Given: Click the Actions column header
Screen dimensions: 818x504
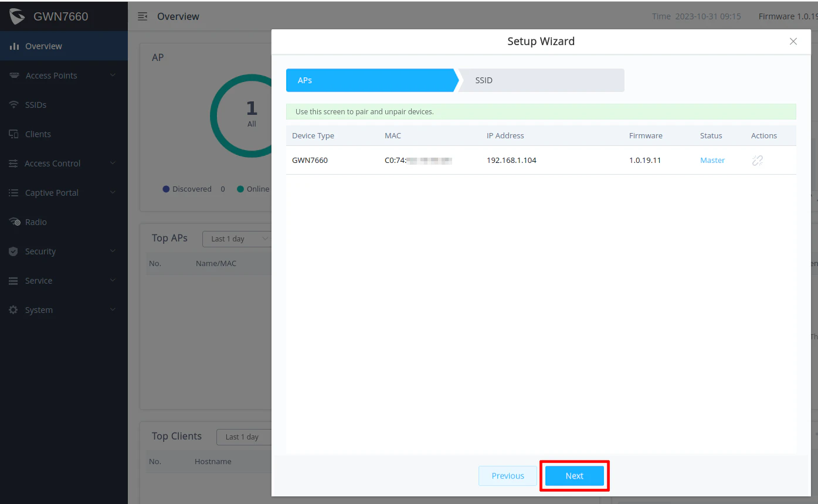Looking at the screenshot, I should [x=764, y=135].
